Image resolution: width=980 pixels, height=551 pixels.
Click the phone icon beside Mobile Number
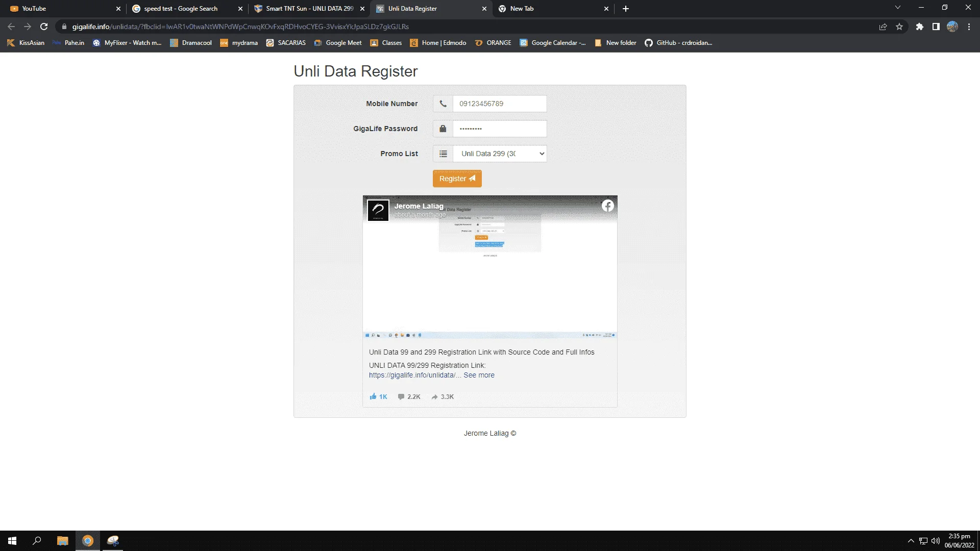coord(443,104)
